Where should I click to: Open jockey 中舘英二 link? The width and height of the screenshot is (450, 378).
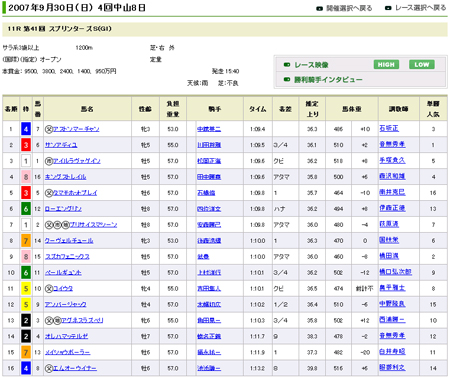[209, 129]
